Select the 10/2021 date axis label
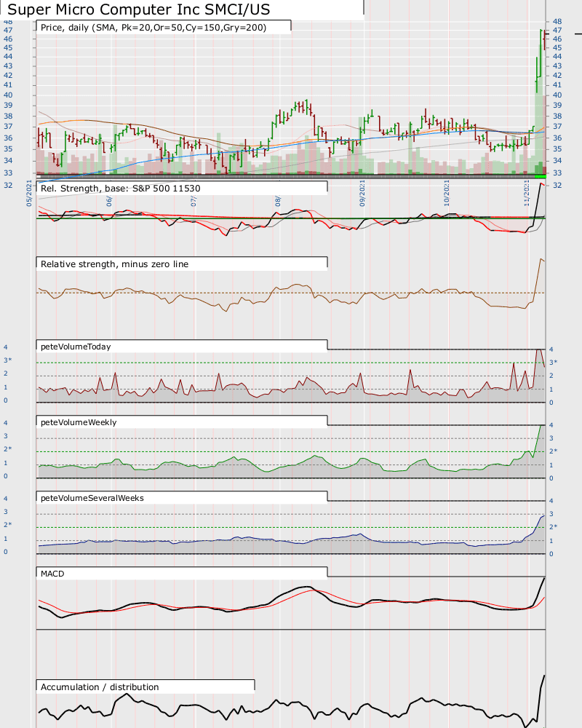The image size is (582, 728). point(447,193)
